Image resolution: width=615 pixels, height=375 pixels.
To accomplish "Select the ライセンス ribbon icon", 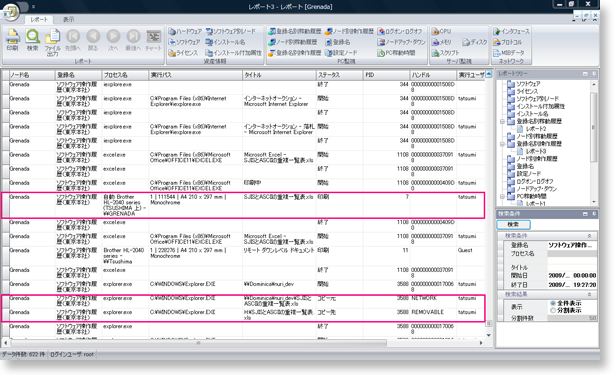I will click(x=172, y=53).
